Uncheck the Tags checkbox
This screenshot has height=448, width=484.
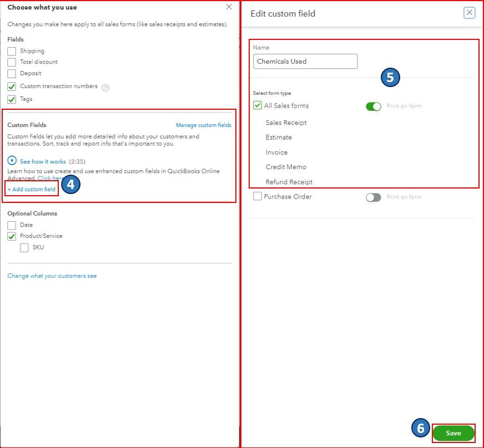coord(12,99)
